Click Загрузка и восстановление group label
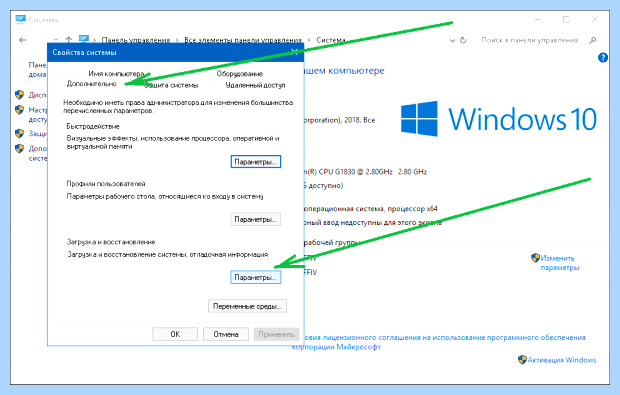Screen dimensions: 620x395 [x=111, y=242]
